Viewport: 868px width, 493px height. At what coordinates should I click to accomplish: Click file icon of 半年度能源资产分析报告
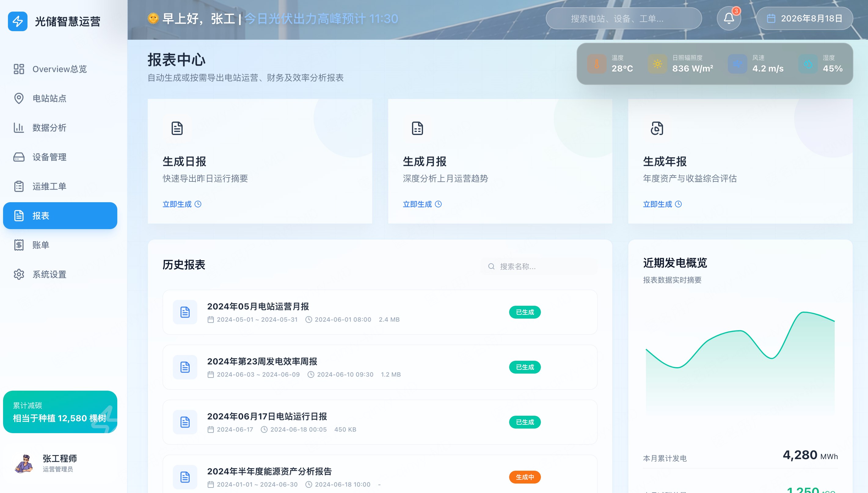(x=185, y=477)
